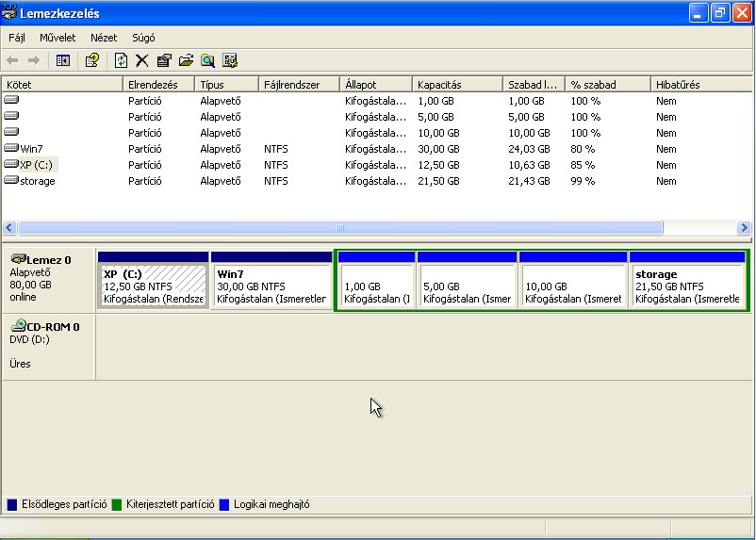The height and width of the screenshot is (540, 756).
Task: Click the Disk Management title bar icon
Action: click(9, 12)
